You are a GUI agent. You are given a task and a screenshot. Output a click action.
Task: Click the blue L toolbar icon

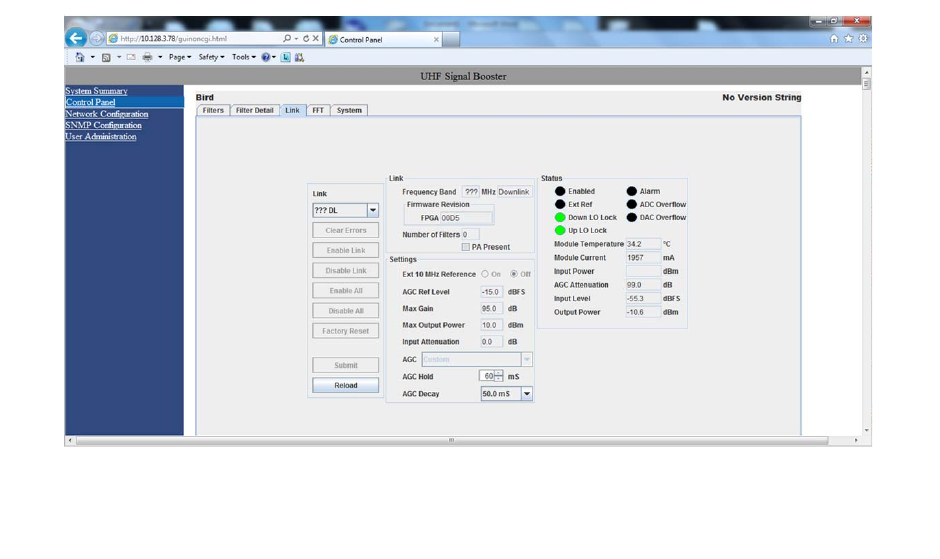[x=285, y=57]
